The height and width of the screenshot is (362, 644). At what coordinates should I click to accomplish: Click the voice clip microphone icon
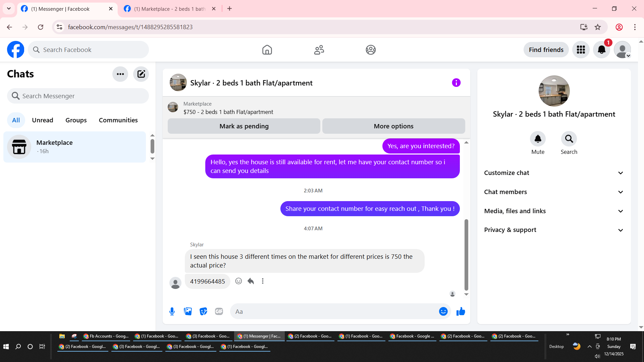click(x=172, y=311)
